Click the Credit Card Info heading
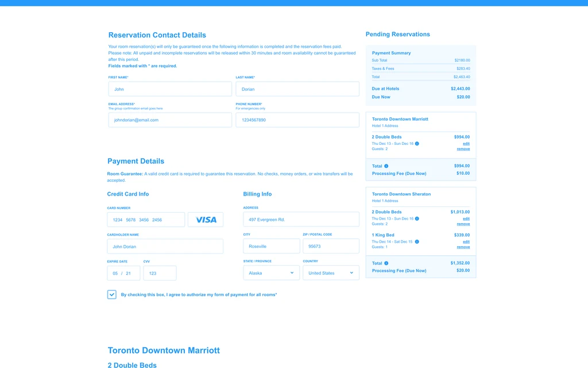Screen dimensions: 588x368 click(128, 194)
